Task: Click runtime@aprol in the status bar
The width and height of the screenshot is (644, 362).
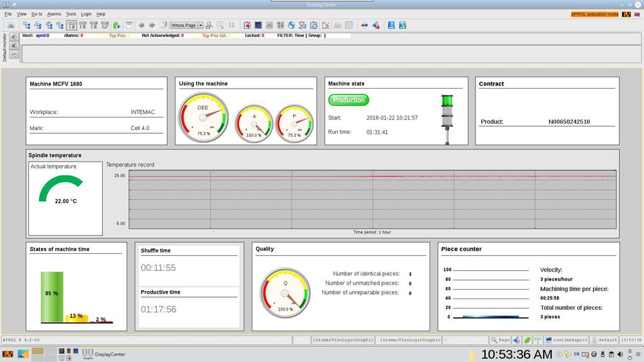Action: coord(567,340)
